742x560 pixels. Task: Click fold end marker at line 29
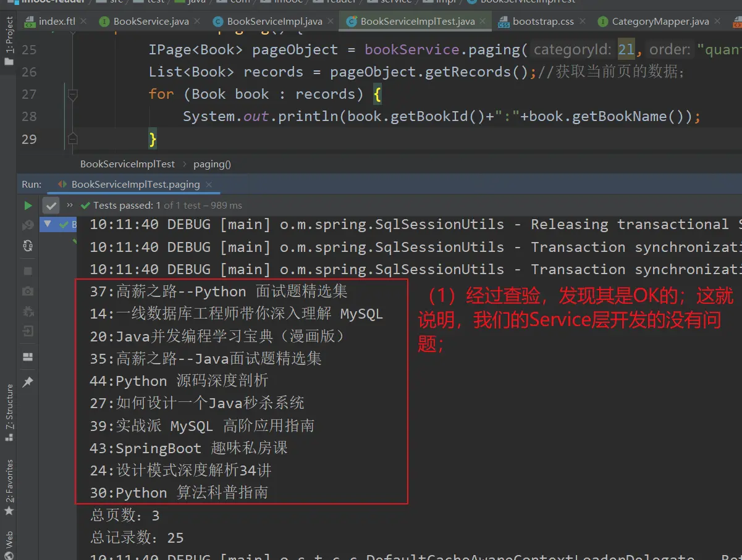(72, 138)
